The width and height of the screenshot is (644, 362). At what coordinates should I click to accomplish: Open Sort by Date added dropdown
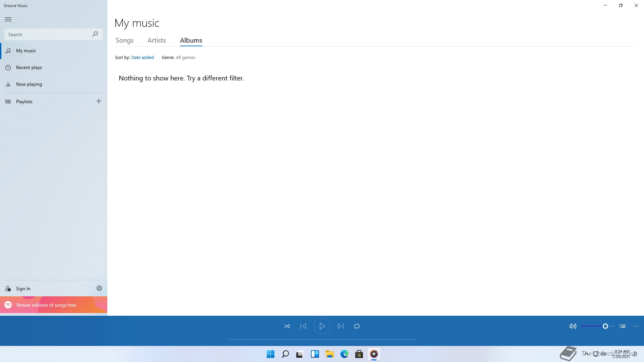tap(143, 58)
